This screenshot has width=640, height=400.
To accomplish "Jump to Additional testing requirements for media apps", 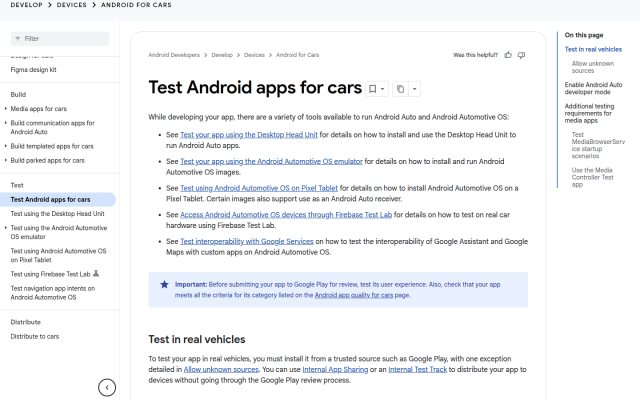I will pyautogui.click(x=589, y=113).
